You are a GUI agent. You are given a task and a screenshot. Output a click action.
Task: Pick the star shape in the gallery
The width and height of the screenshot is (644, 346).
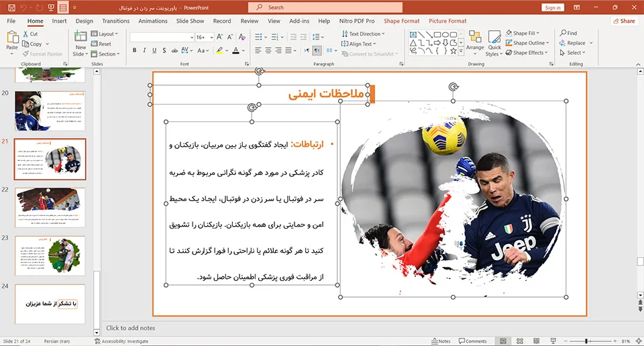tap(453, 51)
